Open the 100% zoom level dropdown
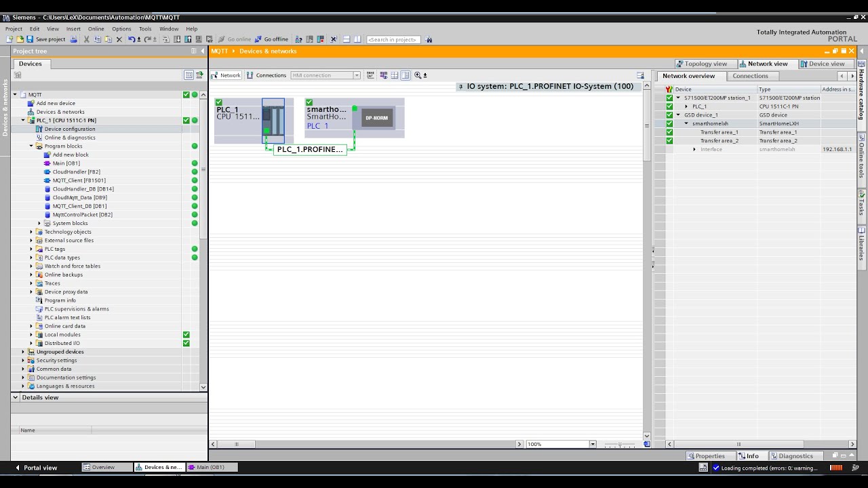The width and height of the screenshot is (868, 488). coord(592,444)
